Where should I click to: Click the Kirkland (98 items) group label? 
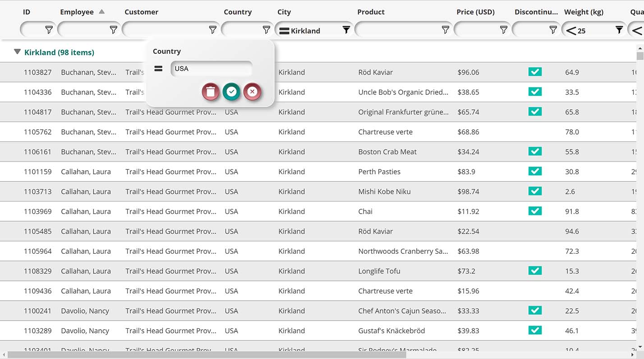pyautogui.click(x=59, y=52)
